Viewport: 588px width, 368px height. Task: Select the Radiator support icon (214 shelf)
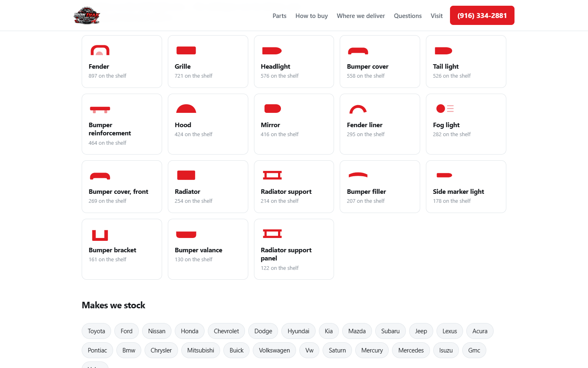272,175
